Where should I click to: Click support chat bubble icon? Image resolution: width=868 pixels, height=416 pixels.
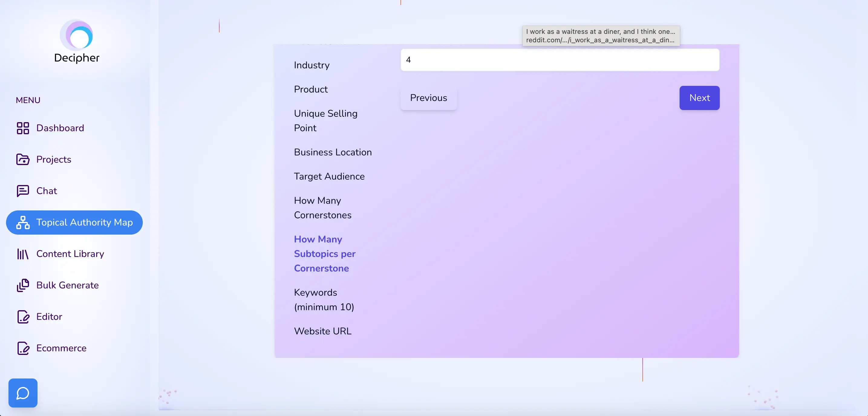tap(23, 393)
